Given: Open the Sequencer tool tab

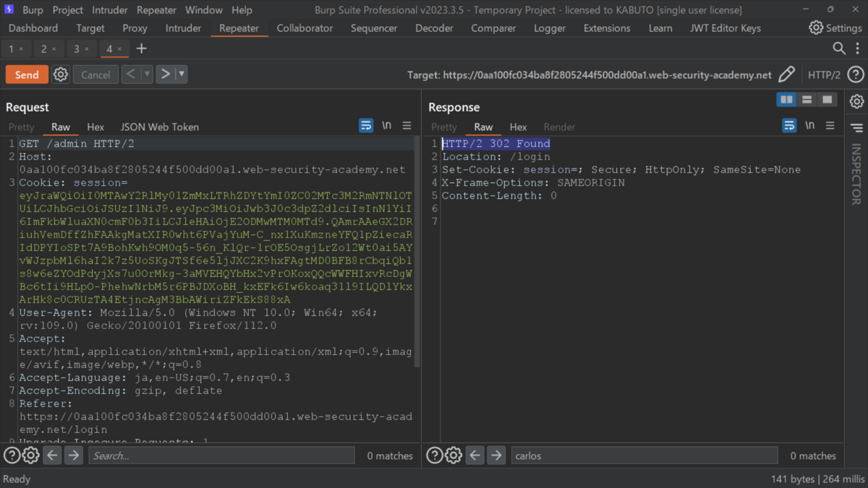Looking at the screenshot, I should [374, 28].
